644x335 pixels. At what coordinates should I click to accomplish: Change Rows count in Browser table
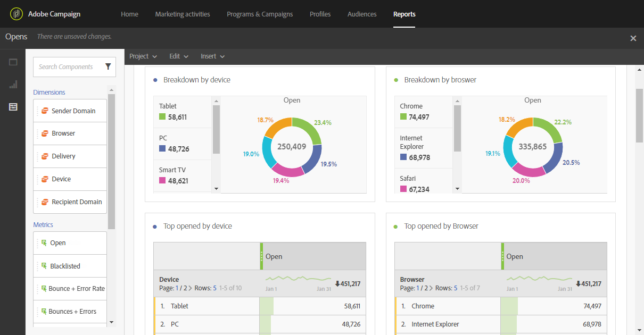point(456,288)
